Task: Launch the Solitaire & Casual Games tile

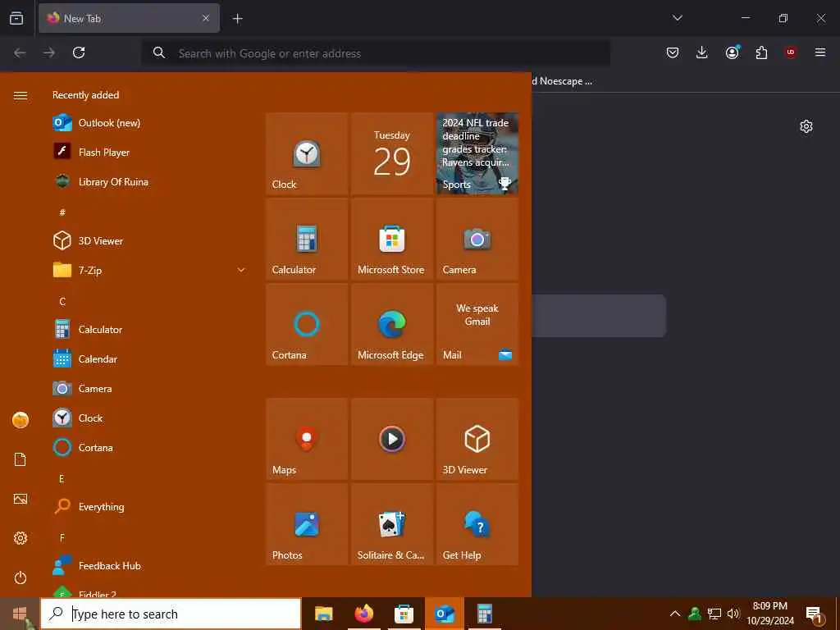Action: click(x=392, y=524)
